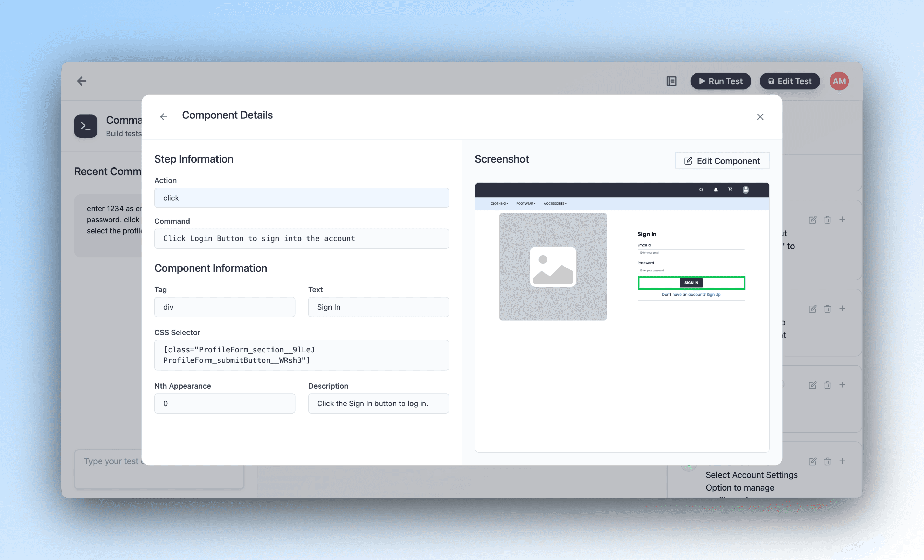
Task: Click the main window back arrow
Action: (x=81, y=81)
